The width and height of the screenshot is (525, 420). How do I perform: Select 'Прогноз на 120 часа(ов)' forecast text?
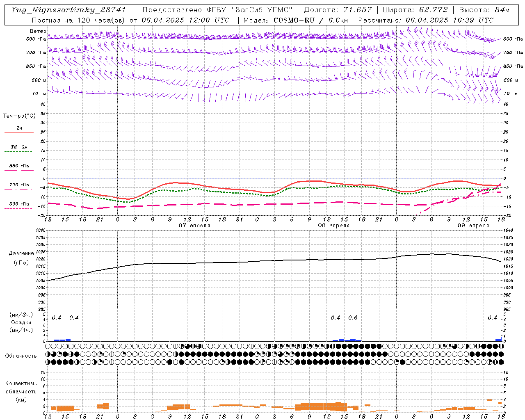79,20
